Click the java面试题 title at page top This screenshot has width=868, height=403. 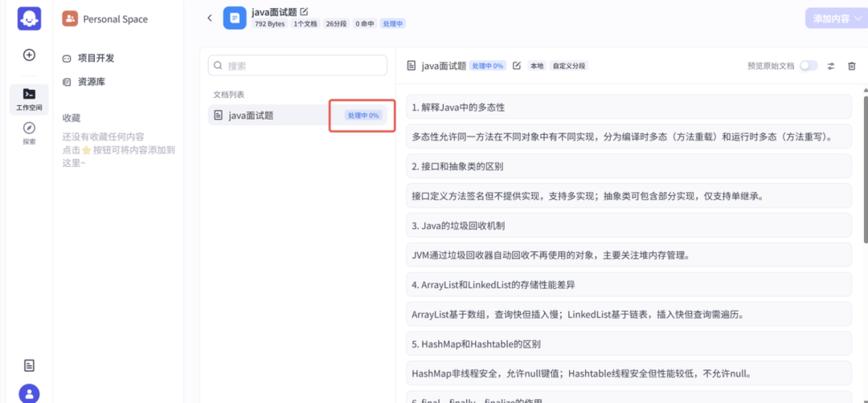273,11
